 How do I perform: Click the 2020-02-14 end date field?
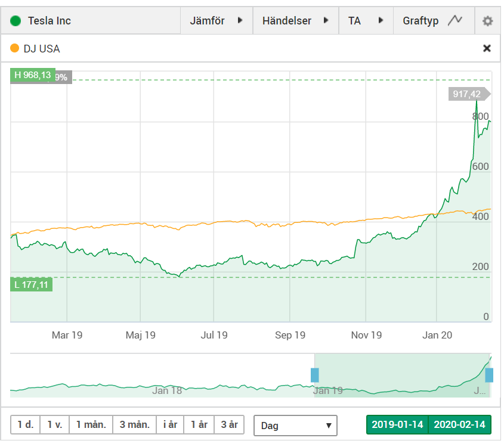tap(460, 424)
